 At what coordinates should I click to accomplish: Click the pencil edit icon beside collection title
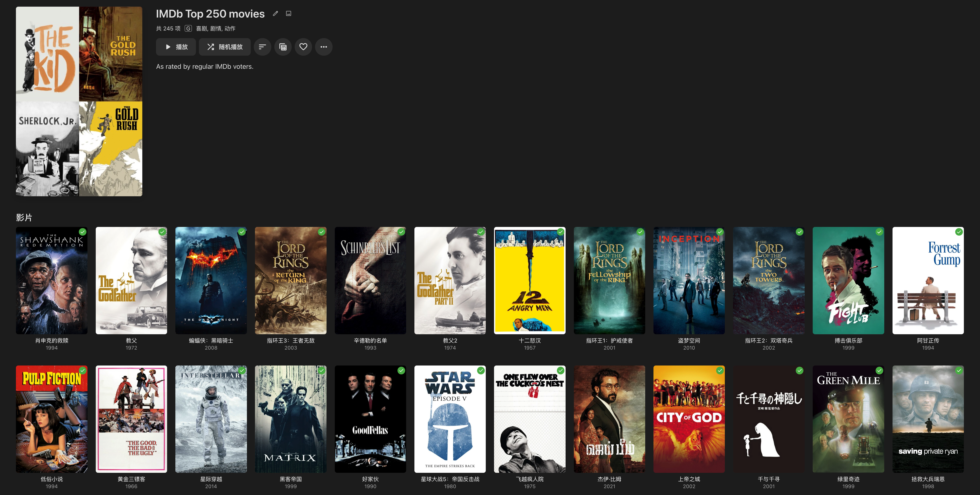tap(275, 14)
